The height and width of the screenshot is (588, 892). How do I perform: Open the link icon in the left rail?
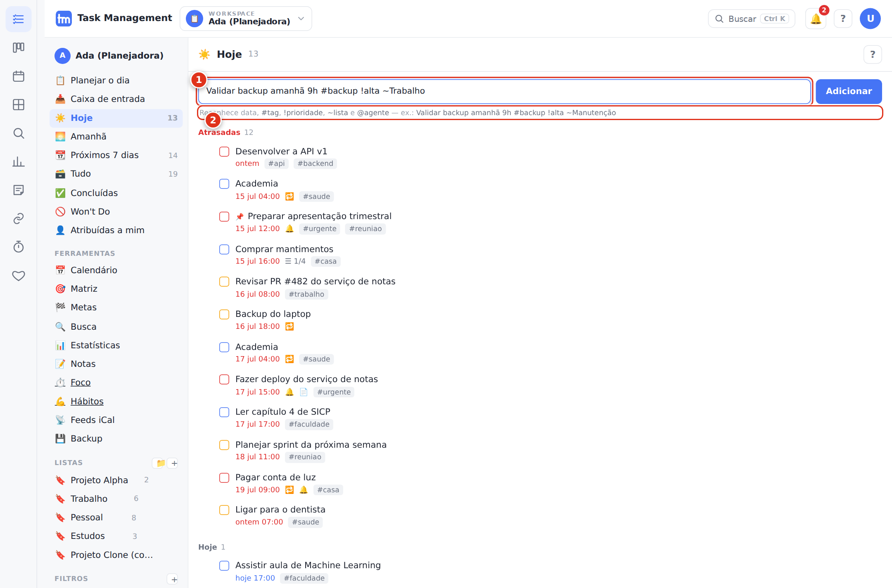(19, 219)
